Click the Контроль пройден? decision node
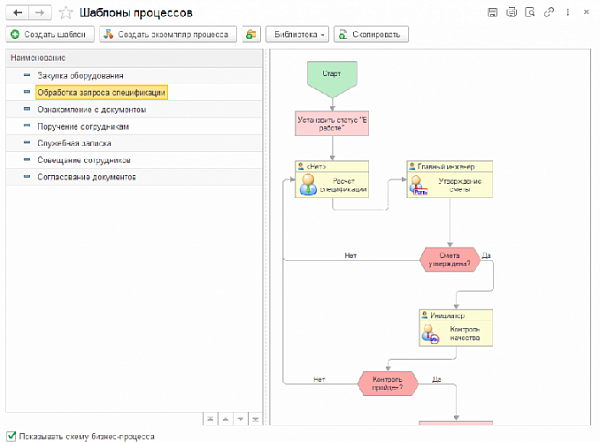Screen dimensions: 600x442 pos(388,383)
